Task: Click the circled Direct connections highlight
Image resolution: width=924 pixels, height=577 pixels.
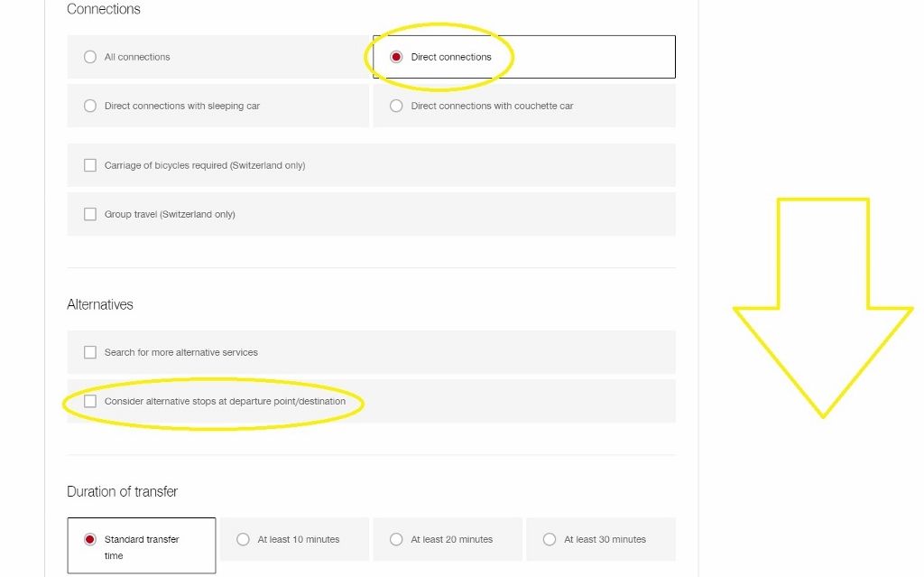Action: [x=440, y=56]
